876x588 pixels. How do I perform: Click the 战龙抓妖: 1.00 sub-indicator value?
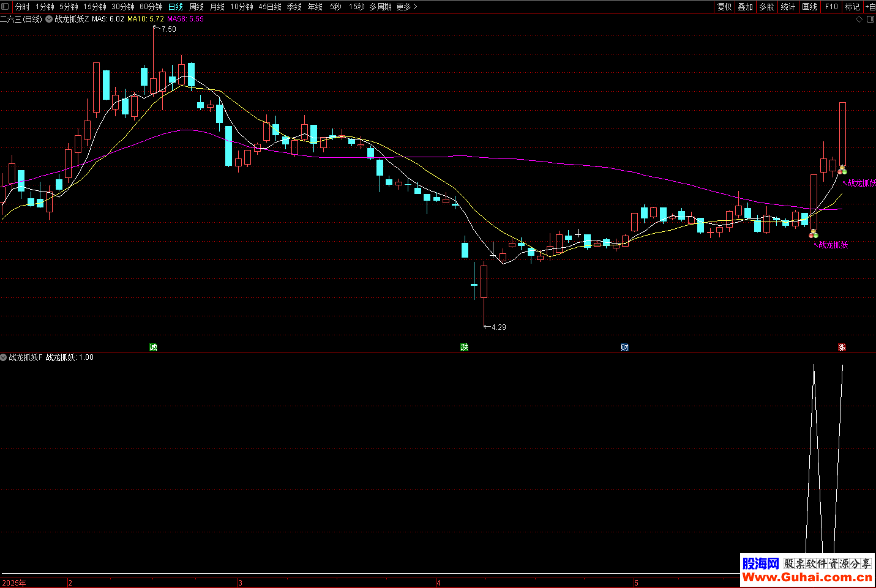[x=70, y=357]
